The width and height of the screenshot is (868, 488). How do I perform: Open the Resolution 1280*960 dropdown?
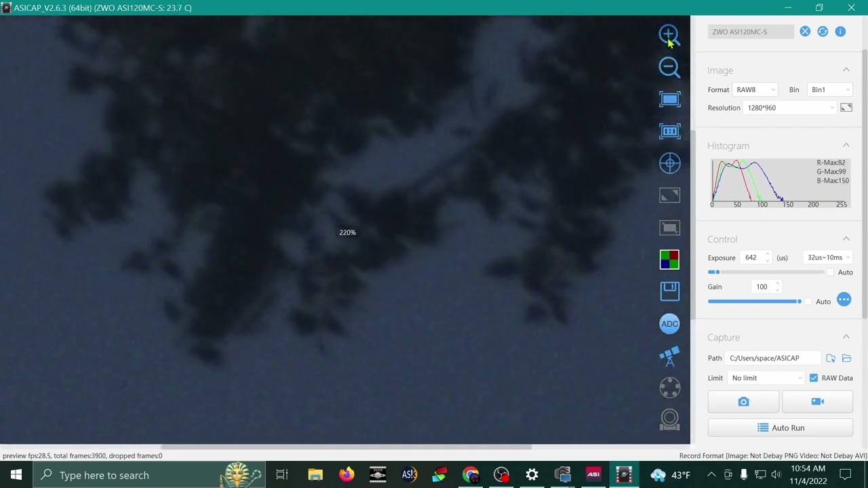point(791,108)
